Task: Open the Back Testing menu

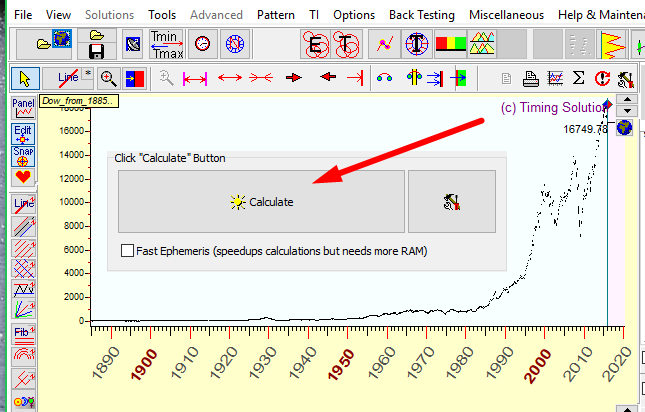Action: [x=421, y=15]
